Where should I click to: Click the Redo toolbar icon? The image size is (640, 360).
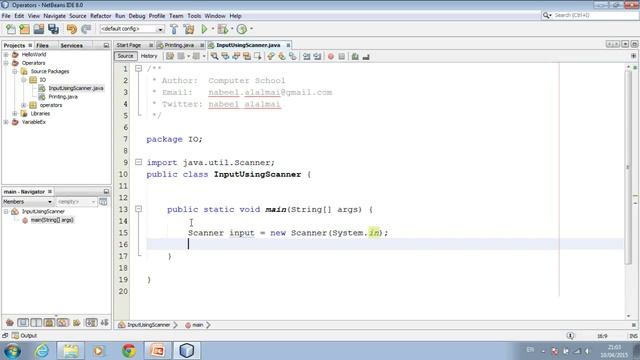pos(86,29)
